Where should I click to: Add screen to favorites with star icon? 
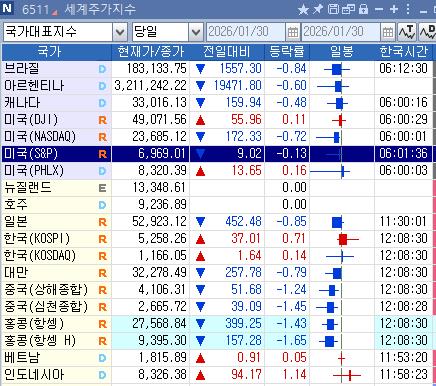[x=303, y=9]
